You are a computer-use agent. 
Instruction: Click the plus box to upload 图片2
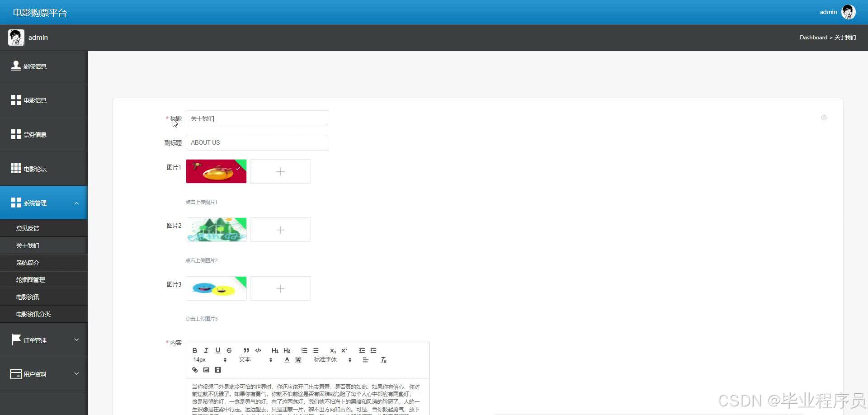[280, 230]
